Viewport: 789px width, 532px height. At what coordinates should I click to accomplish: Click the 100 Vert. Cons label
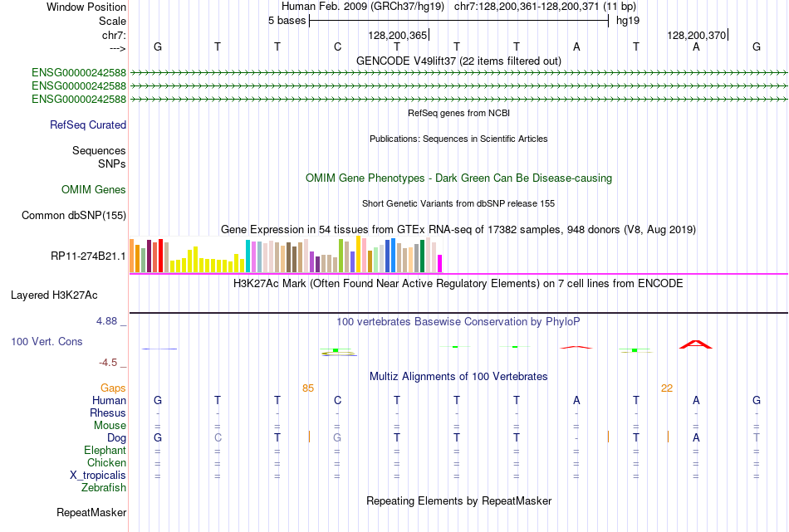pyautogui.click(x=47, y=341)
